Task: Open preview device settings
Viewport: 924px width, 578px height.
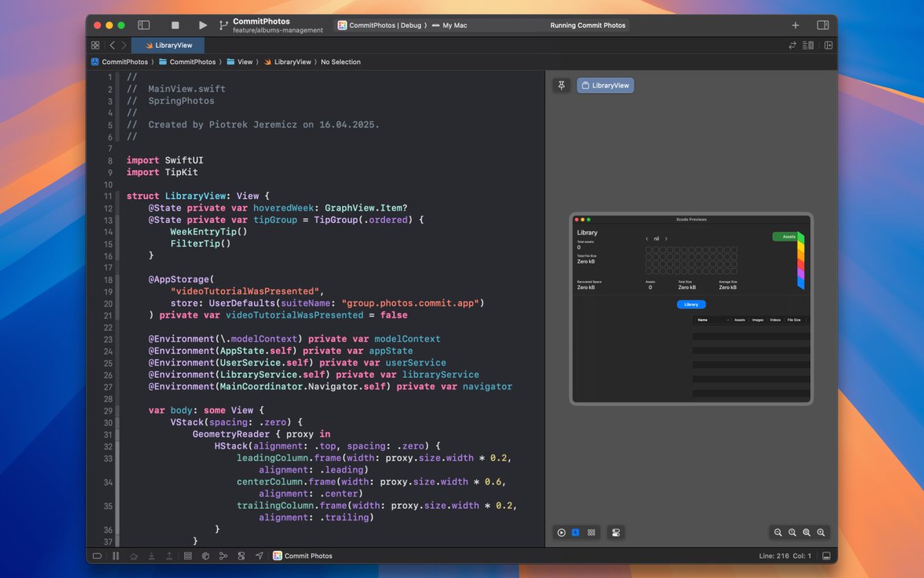Action: (615, 533)
